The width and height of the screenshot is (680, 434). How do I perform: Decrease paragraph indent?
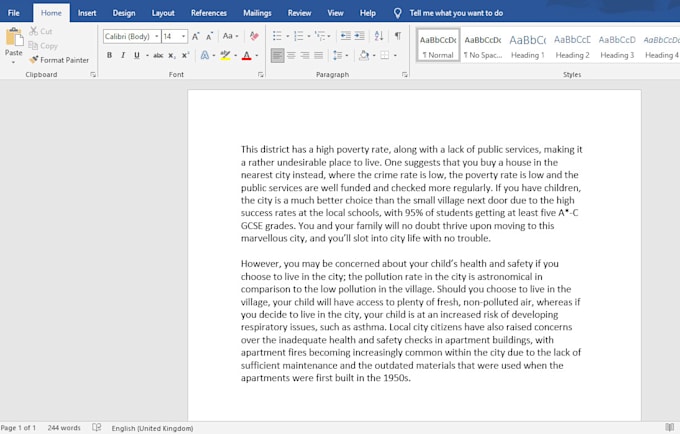pos(346,36)
